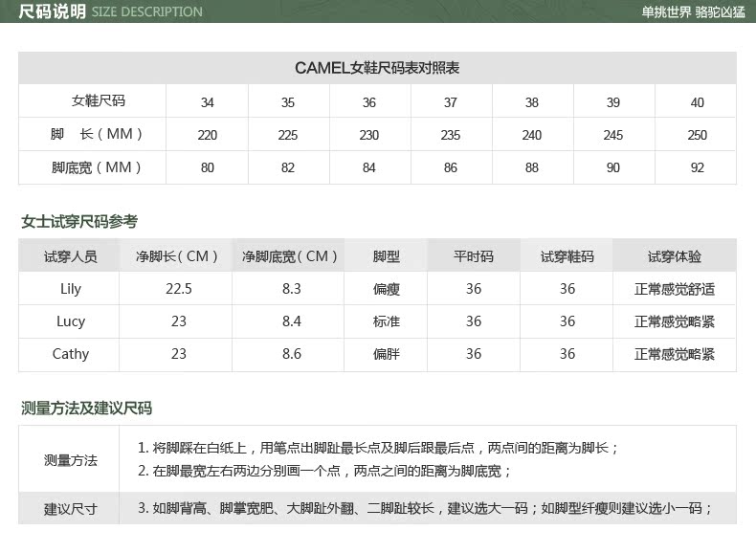The height and width of the screenshot is (553, 756).
Task: Click the '测量方法' row label
Action: [x=71, y=460]
